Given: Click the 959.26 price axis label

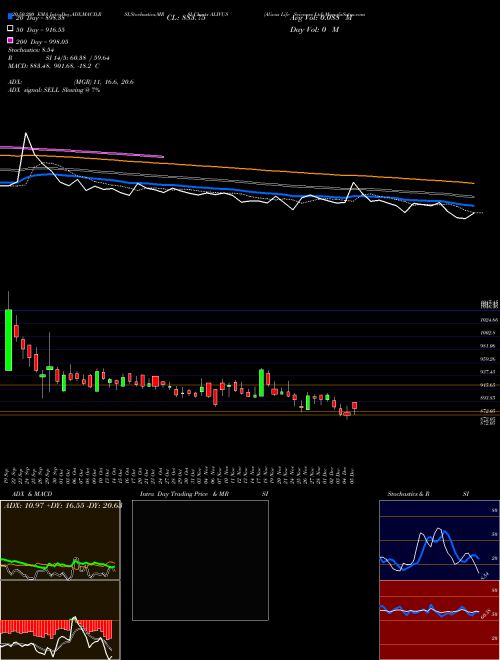Looking at the screenshot, I should (489, 359).
